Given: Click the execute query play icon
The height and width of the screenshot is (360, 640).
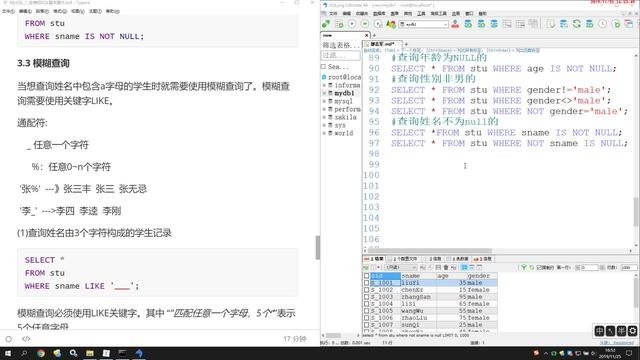Looking at the screenshot, I should 351,24.
